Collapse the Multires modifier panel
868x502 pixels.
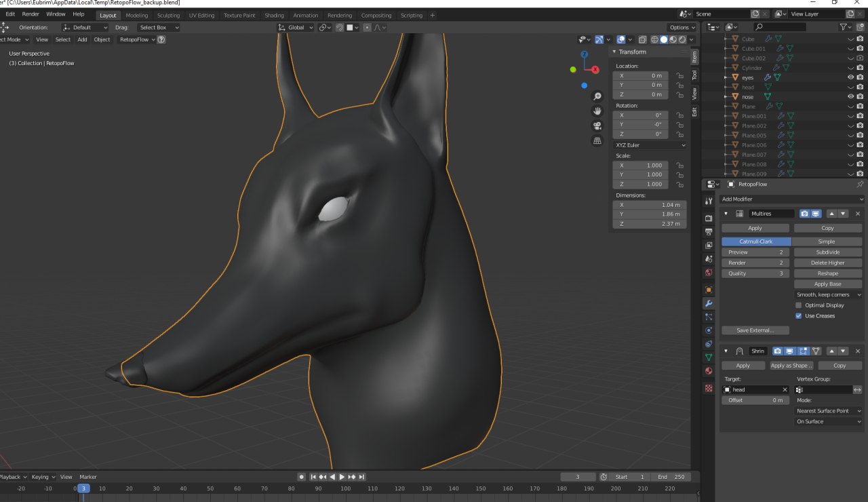coord(726,214)
